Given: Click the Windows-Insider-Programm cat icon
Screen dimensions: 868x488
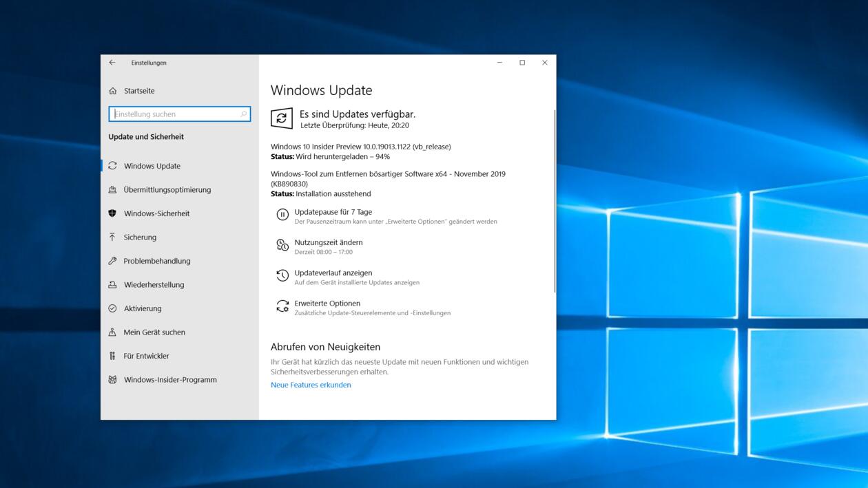Looking at the screenshot, I should coord(113,380).
